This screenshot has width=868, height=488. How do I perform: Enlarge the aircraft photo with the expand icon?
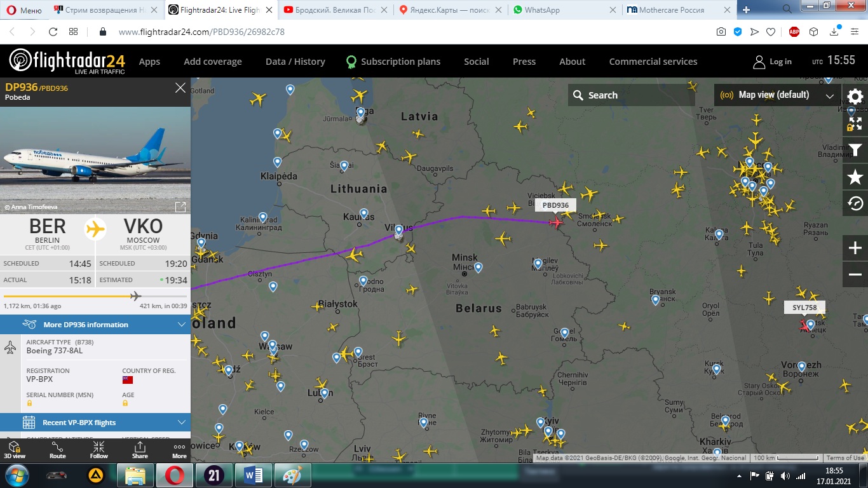point(180,207)
